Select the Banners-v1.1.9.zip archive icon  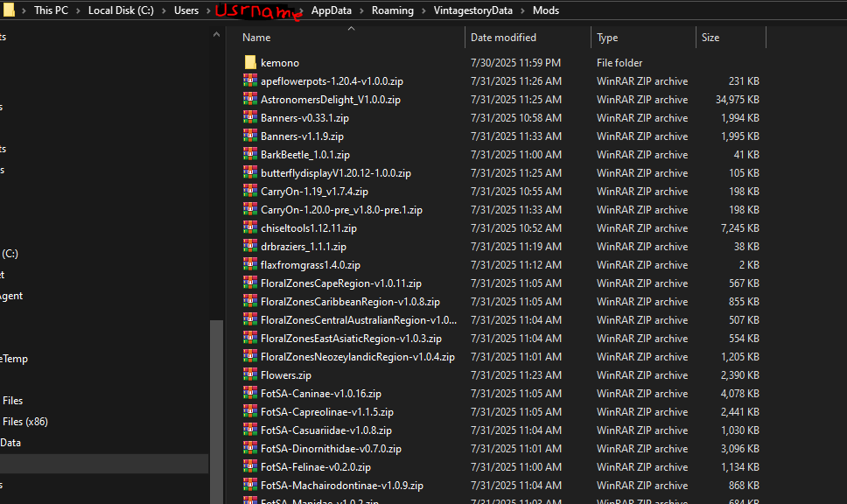pyautogui.click(x=249, y=136)
